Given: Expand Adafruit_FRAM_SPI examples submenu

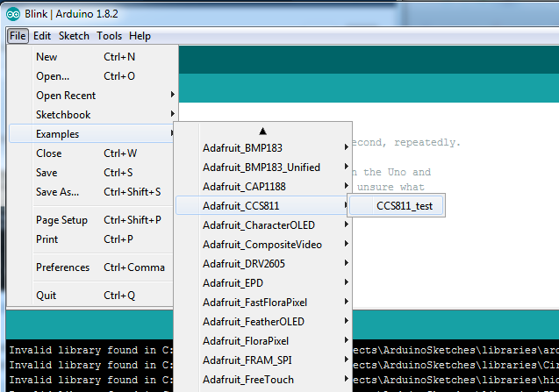Looking at the screenshot, I should pos(247,360).
